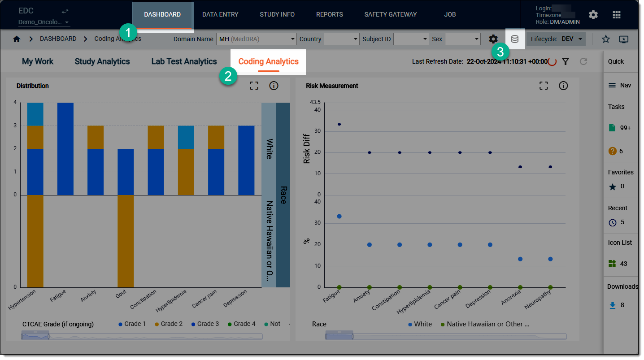Open Lifecycle DEV dropdown
644x360 pixels.
[x=556, y=39]
